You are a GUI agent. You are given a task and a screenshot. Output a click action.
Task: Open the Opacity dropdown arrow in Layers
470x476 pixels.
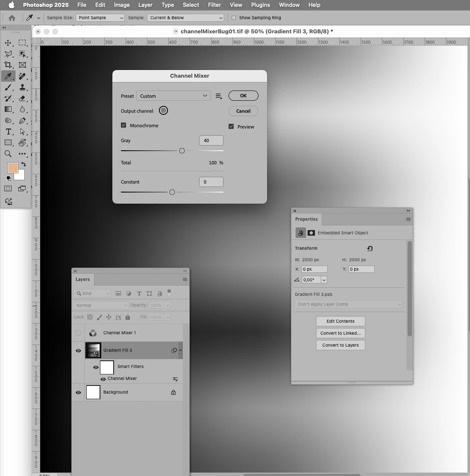168,305
